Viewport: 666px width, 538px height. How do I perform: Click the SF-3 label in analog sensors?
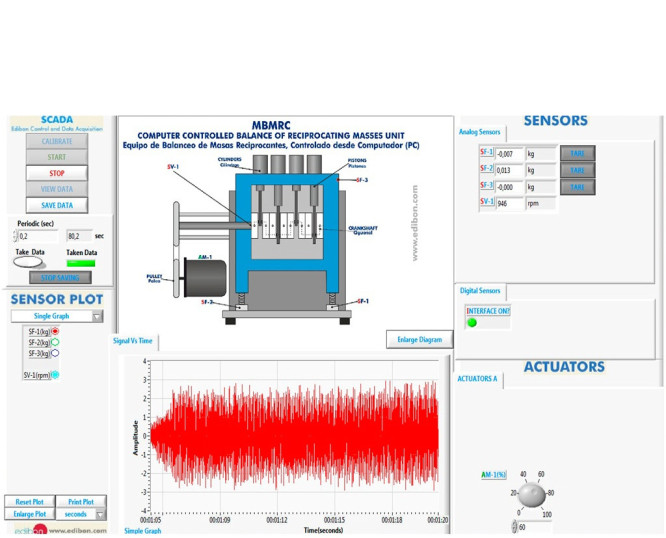tap(487, 185)
